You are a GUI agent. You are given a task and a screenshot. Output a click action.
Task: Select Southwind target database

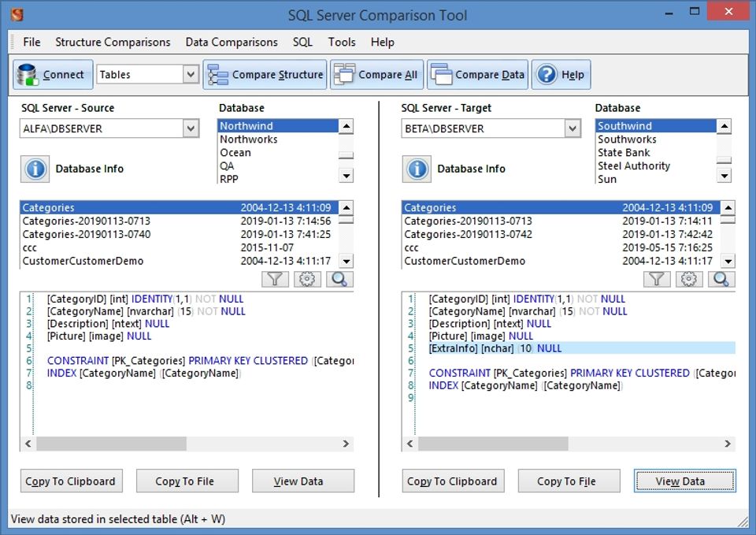click(656, 126)
